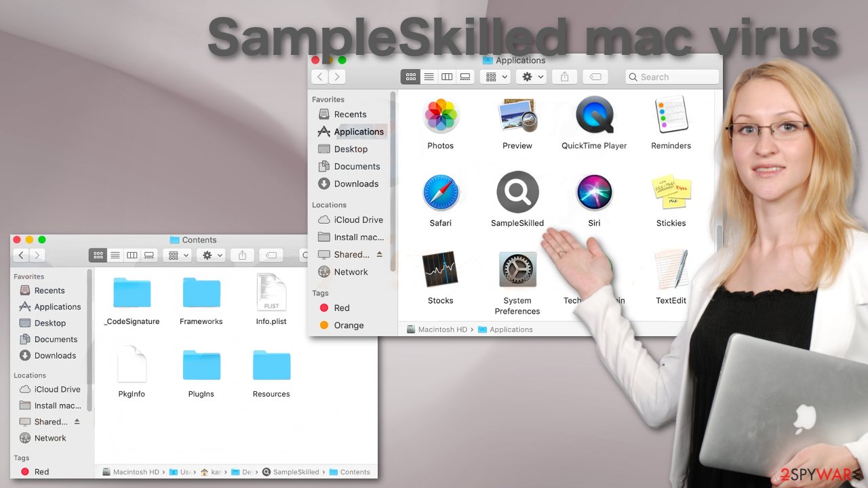Select Desktop in Applications window sidebar
The image size is (868, 488).
350,149
